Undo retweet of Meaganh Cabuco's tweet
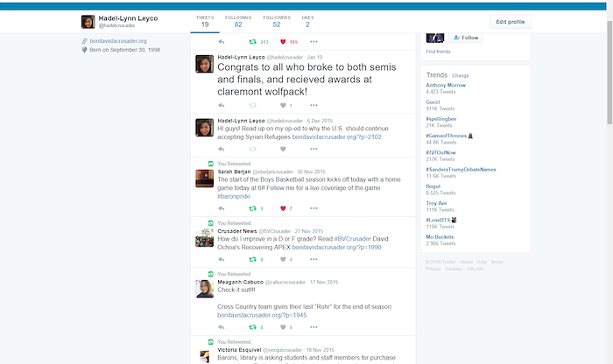This screenshot has height=364, width=613. [252, 327]
